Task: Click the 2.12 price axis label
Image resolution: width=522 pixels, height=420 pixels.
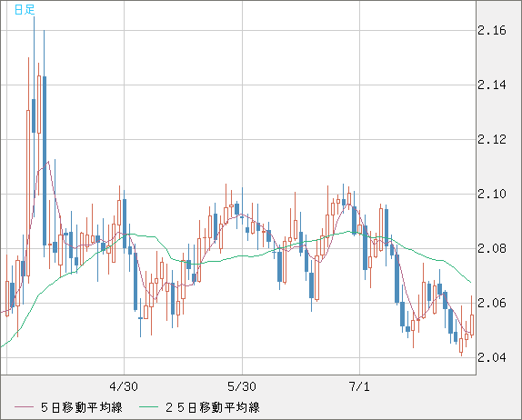Action: pyautogui.click(x=492, y=139)
